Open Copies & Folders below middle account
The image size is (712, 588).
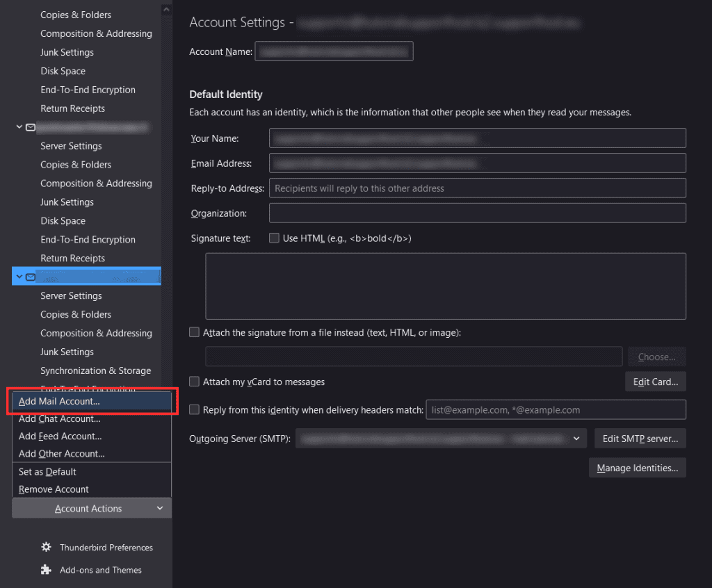pos(76,164)
